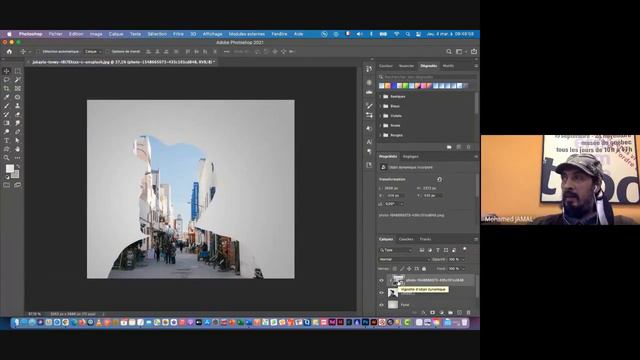Expand the Violets gradient folder
This screenshot has height=360, width=640.
click(380, 116)
